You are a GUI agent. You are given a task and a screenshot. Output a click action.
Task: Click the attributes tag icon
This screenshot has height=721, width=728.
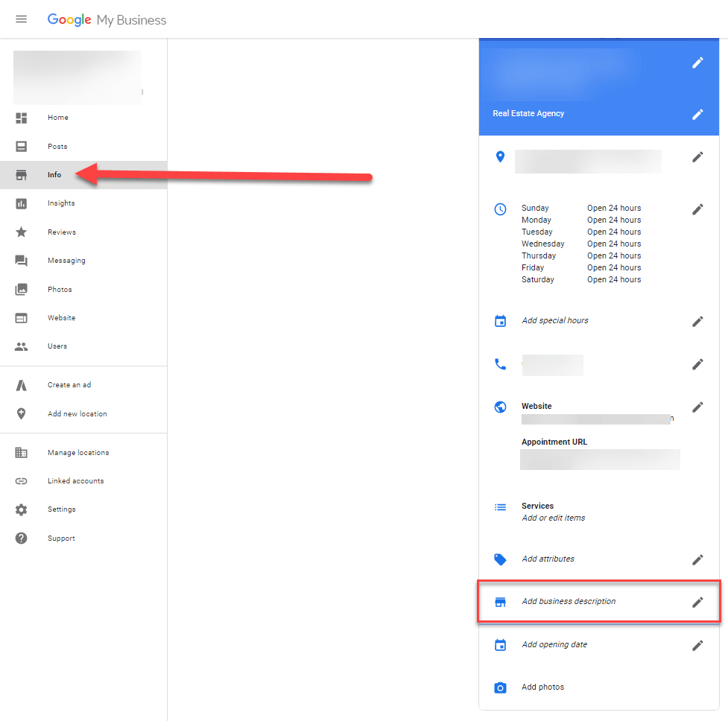click(500, 559)
